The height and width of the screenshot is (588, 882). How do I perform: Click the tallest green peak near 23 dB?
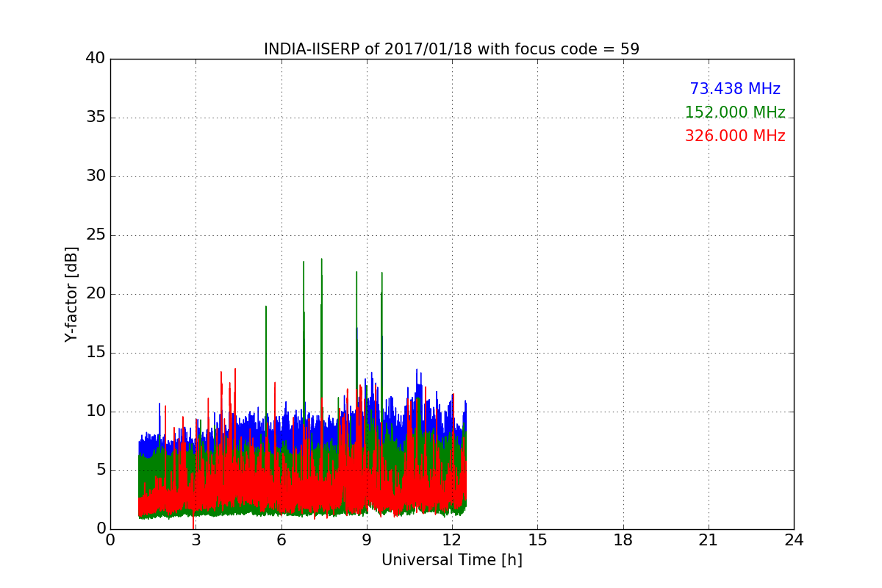(321, 259)
